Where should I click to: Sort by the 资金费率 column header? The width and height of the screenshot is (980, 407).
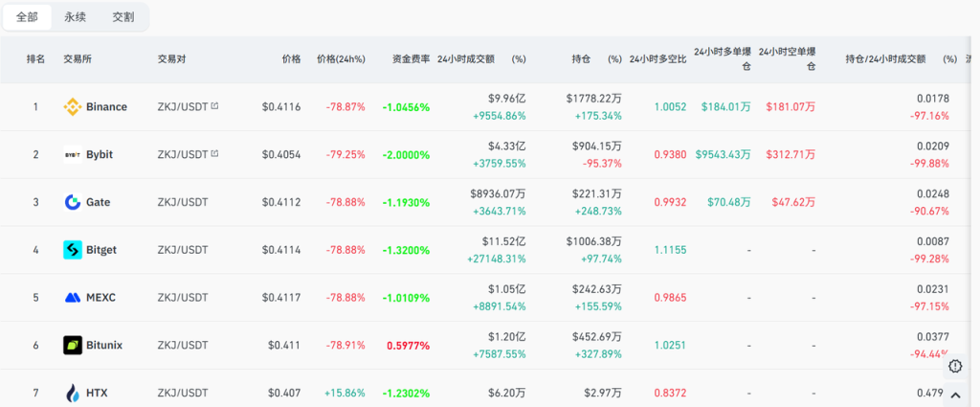411,59
